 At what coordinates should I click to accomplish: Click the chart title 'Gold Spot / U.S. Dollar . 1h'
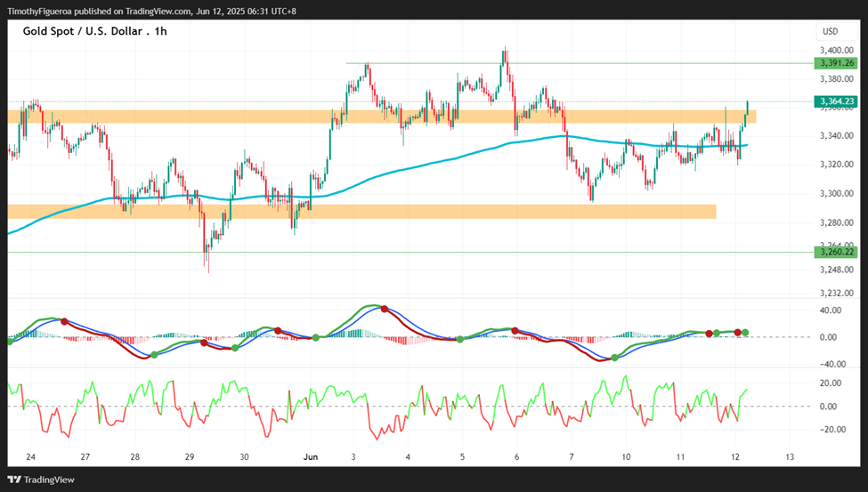94,31
